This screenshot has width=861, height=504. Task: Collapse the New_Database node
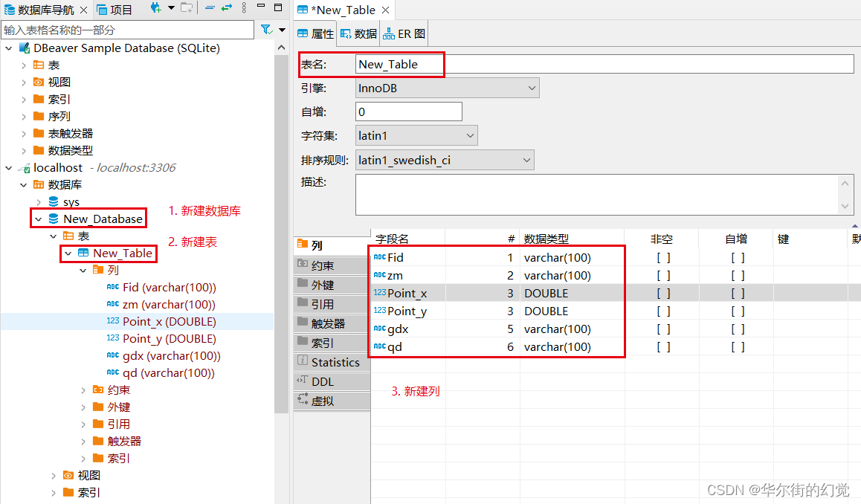(x=39, y=219)
